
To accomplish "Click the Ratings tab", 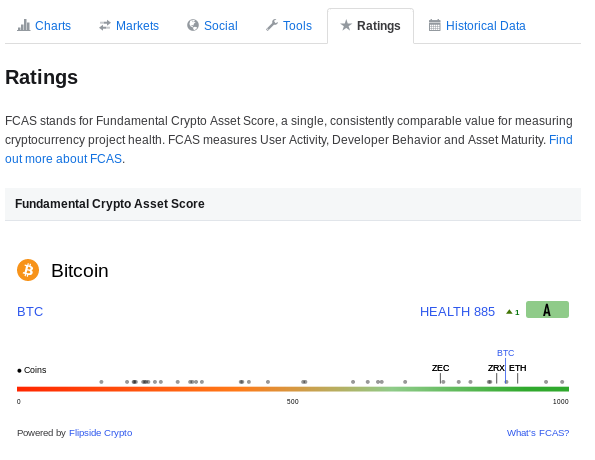I will coord(370,26).
